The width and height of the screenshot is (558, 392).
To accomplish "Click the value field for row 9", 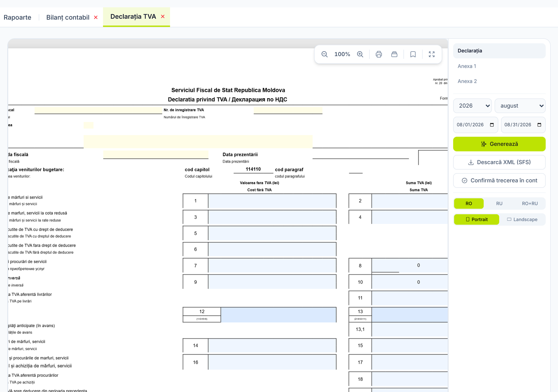I will pyautogui.click(x=272, y=282).
